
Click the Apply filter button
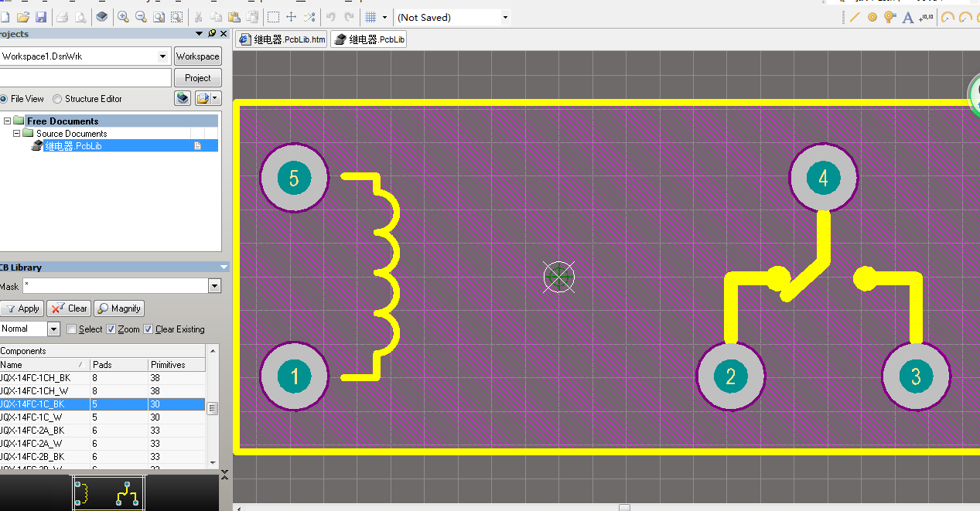[x=22, y=308]
